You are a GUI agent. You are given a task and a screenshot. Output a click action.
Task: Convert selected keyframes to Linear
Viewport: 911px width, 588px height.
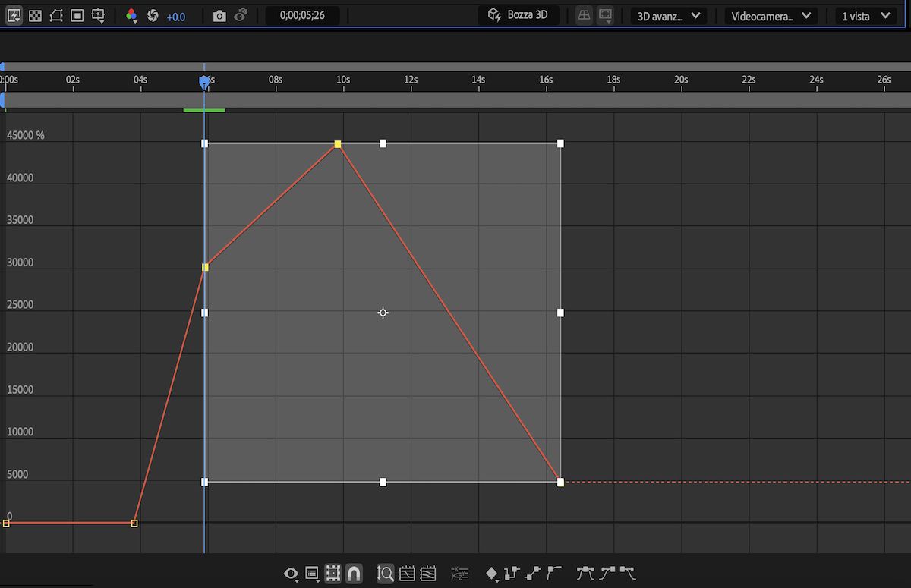tap(531, 574)
